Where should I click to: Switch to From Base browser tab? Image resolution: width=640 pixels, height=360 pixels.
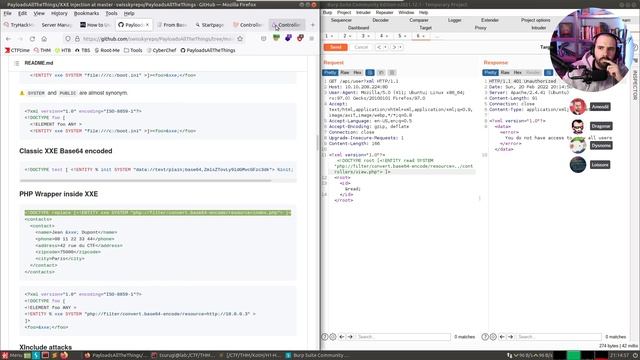172,25
